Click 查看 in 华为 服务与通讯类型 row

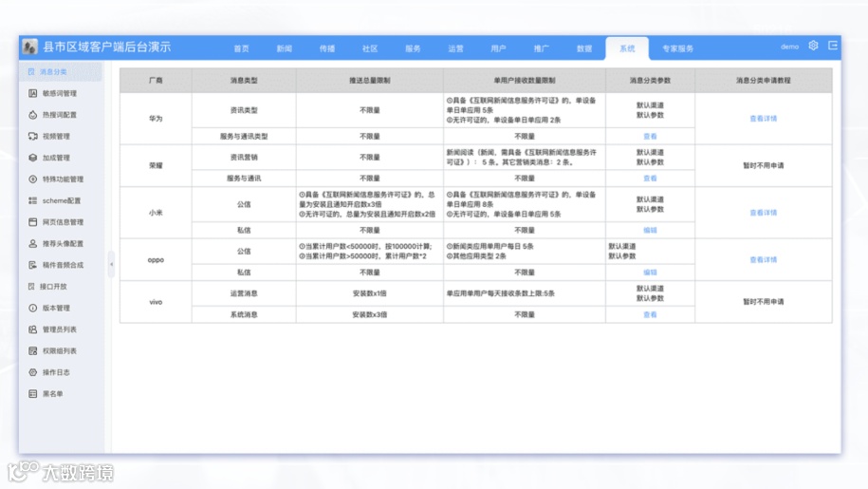(650, 136)
